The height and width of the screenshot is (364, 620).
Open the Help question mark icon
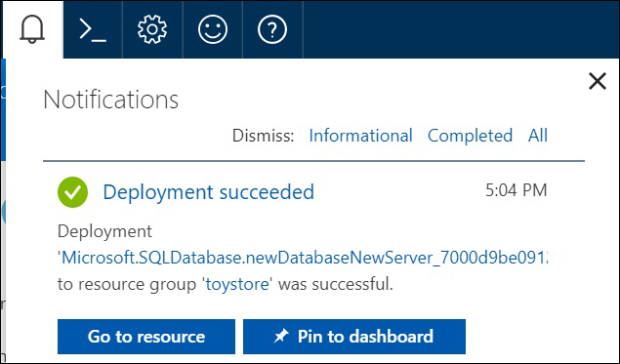(272, 29)
